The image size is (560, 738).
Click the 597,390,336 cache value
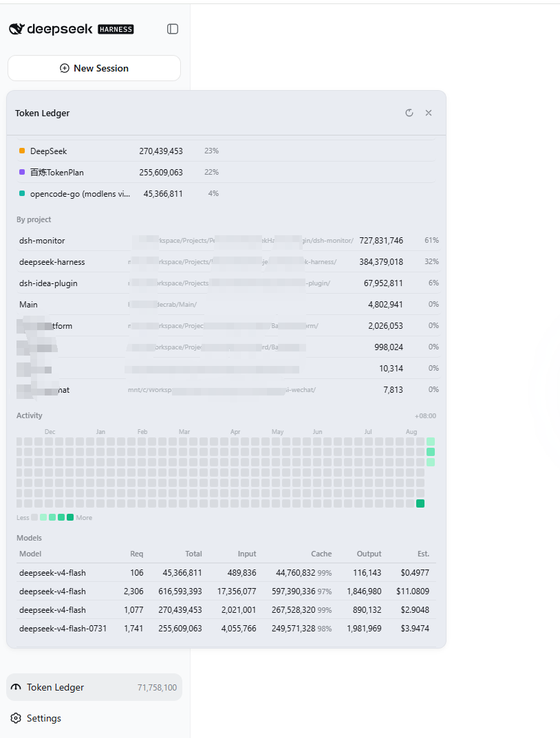coord(293,591)
